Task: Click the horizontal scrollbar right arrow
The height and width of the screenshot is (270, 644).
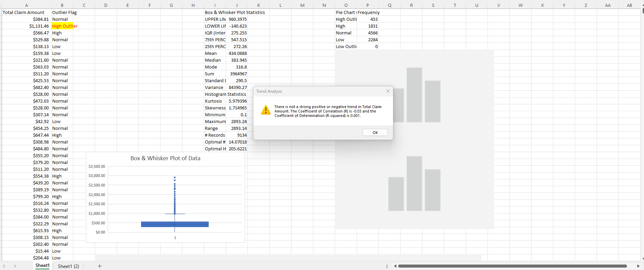Action: [x=638, y=266]
